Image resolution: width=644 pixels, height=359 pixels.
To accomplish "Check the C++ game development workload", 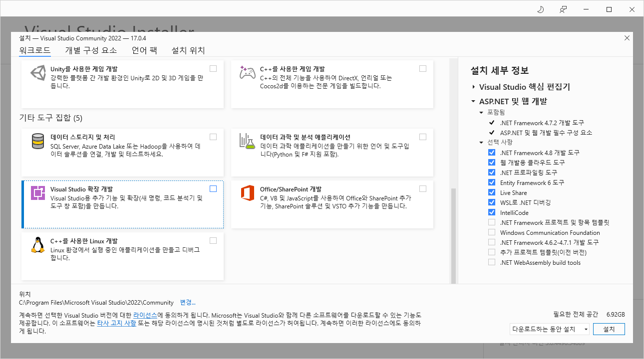I will click(423, 68).
